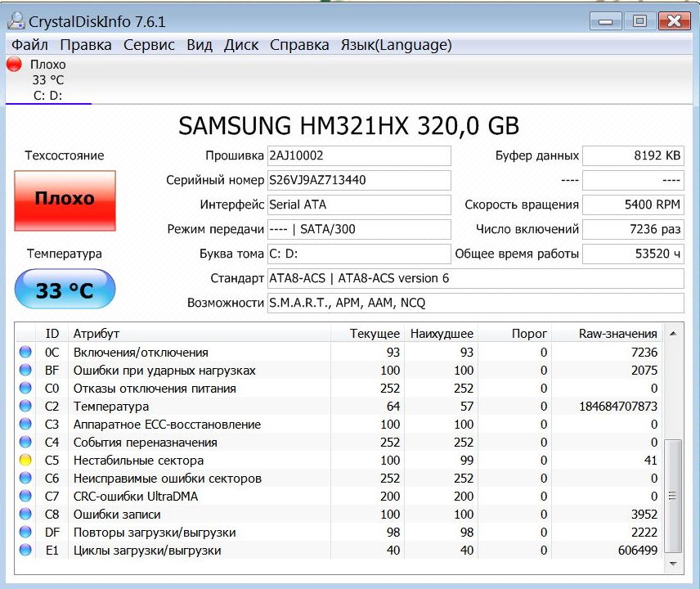Image resolution: width=700 pixels, height=589 pixels.
Task: Click status dot for row C6 Неисправимые ошибки секторов
Action: [25, 478]
